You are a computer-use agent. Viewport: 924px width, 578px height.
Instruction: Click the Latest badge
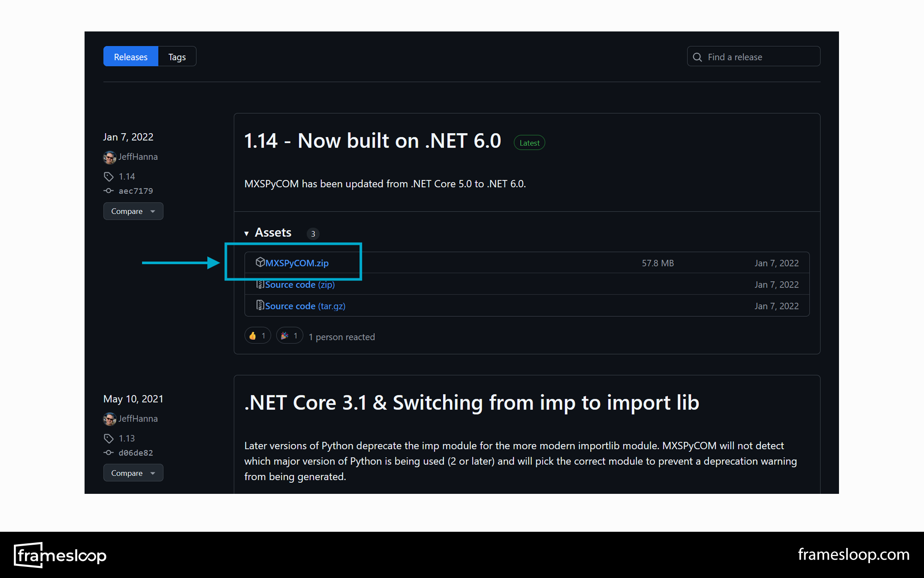529,143
